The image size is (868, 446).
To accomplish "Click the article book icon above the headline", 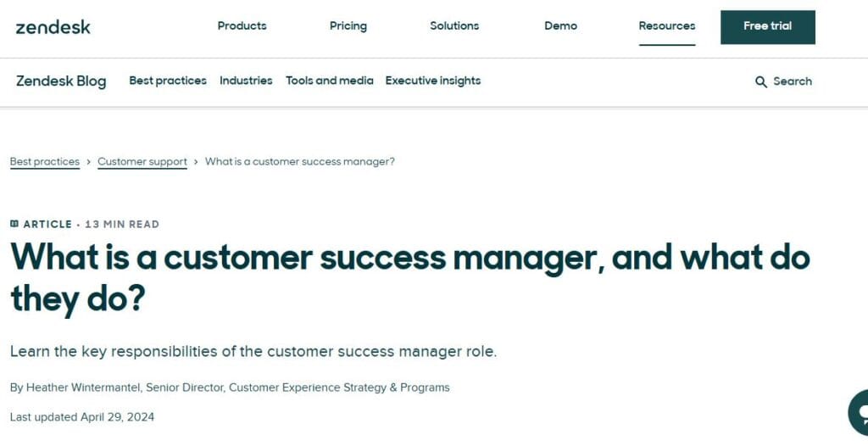I will click(x=14, y=224).
